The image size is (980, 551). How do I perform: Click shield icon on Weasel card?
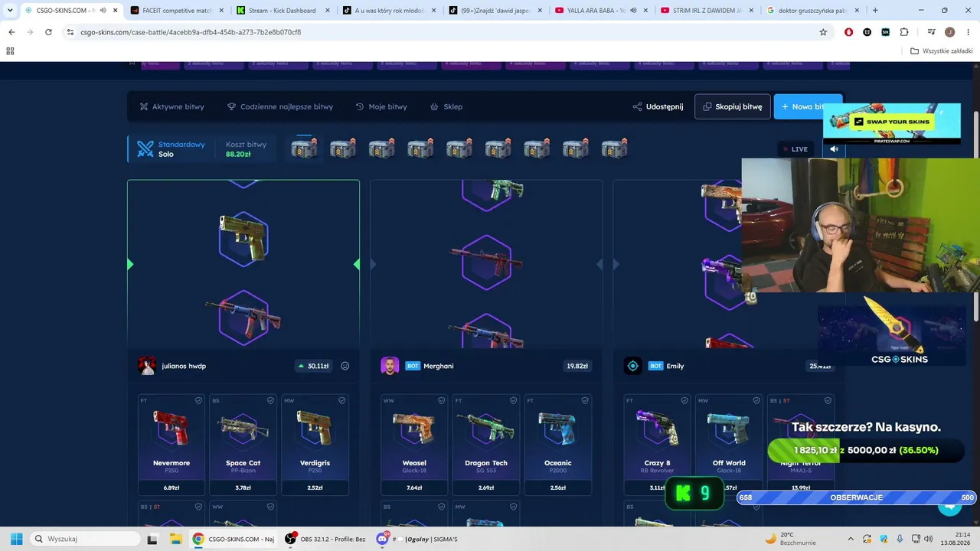click(441, 400)
